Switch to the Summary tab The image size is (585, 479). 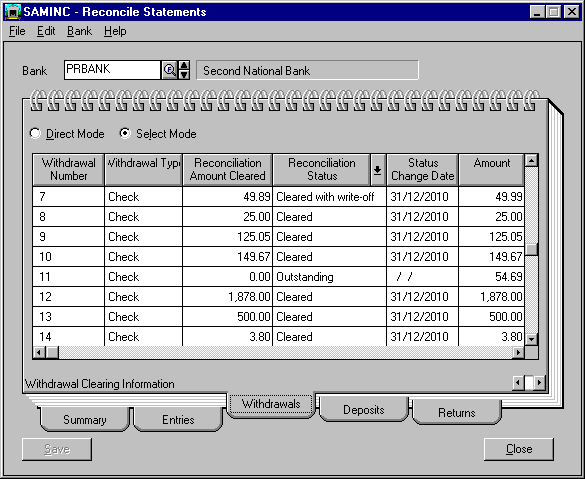pos(85,420)
